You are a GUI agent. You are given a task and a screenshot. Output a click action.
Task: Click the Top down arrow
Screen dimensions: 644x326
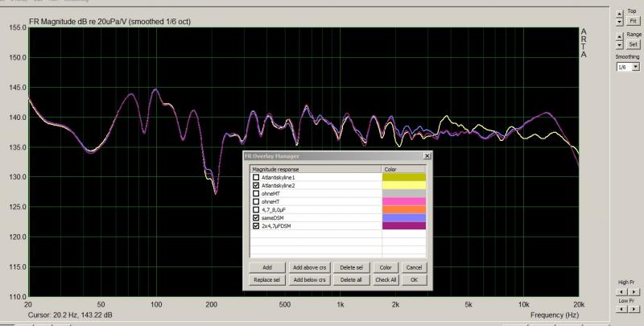tap(619, 20)
